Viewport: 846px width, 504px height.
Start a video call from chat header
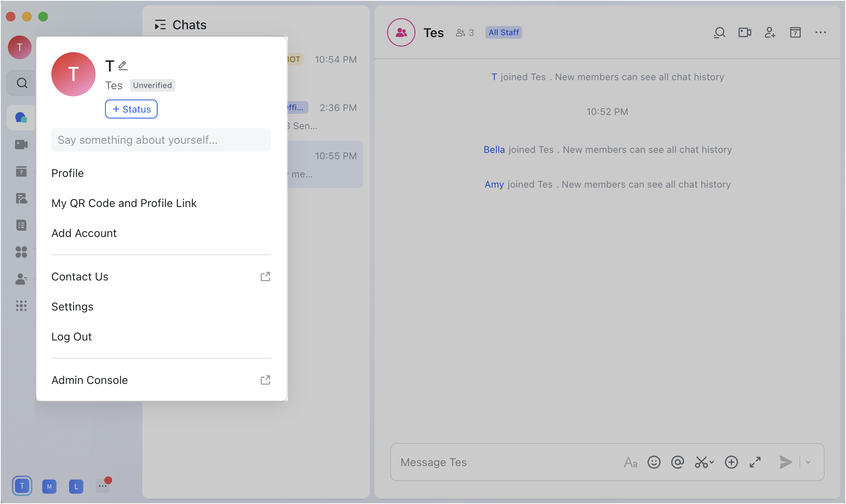pos(745,32)
